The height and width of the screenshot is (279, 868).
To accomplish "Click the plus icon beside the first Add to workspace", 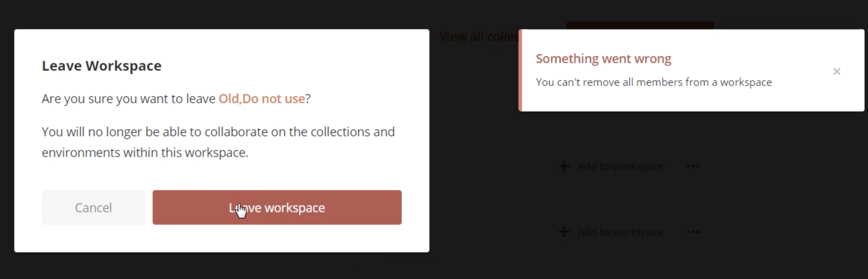I will click(x=565, y=166).
